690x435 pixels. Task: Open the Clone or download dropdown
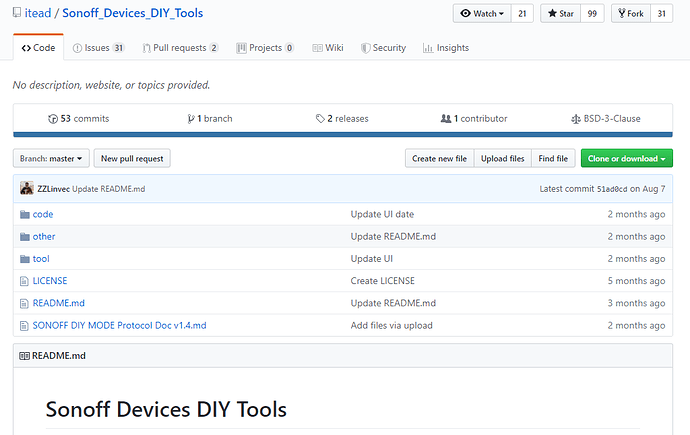[627, 158]
